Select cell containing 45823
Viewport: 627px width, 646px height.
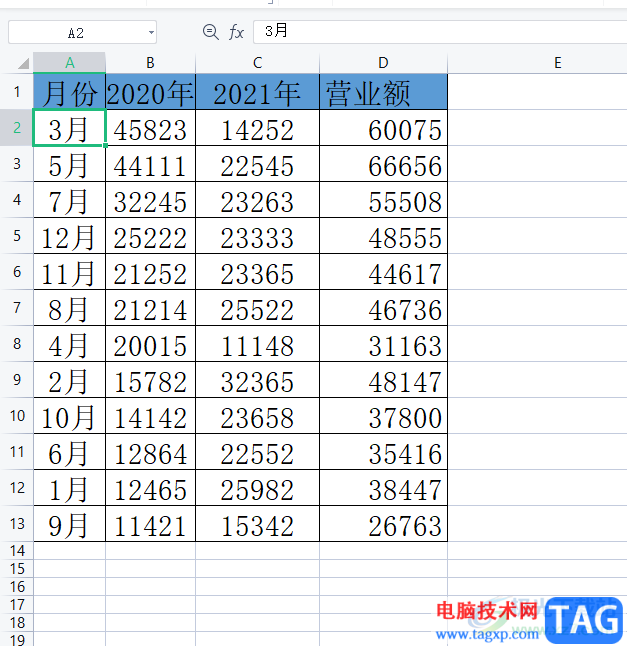click(x=150, y=128)
